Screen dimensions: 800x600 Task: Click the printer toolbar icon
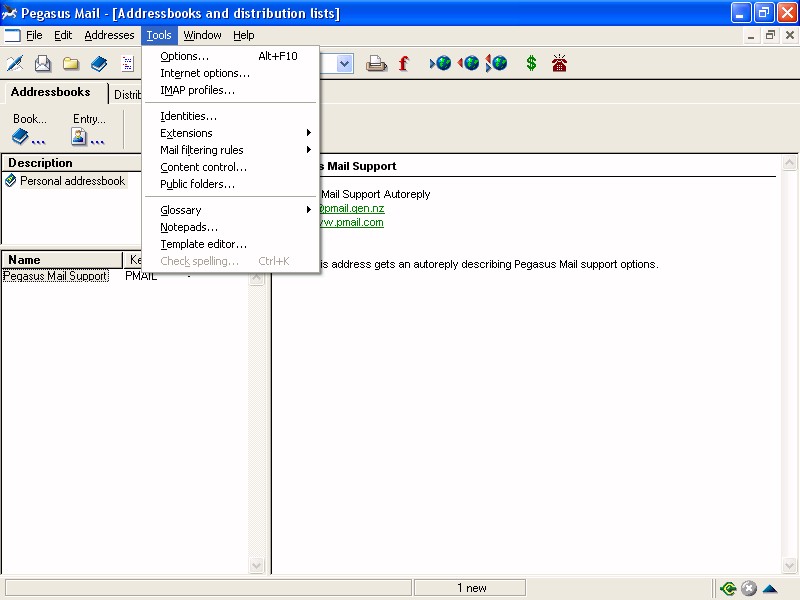(376, 63)
